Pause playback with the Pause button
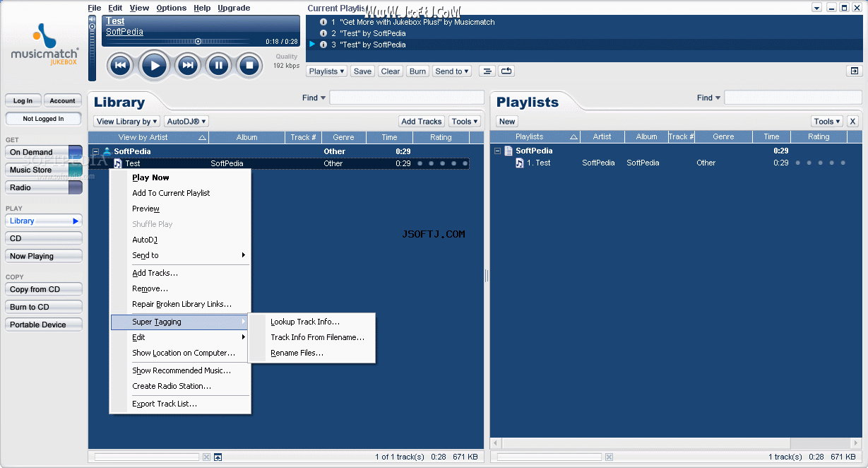 [218, 66]
